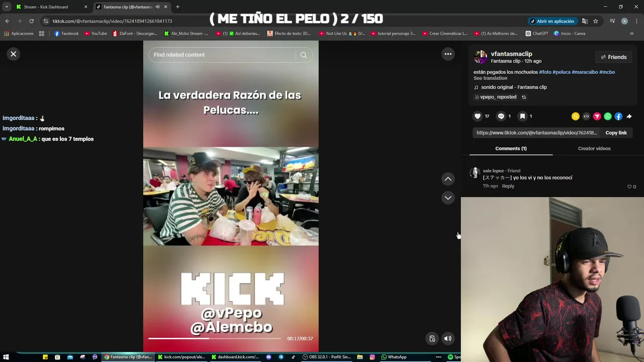Viewport: 644px width, 362px height.
Task: Open the vfantasmaclip profile avatar
Action: 480,57
